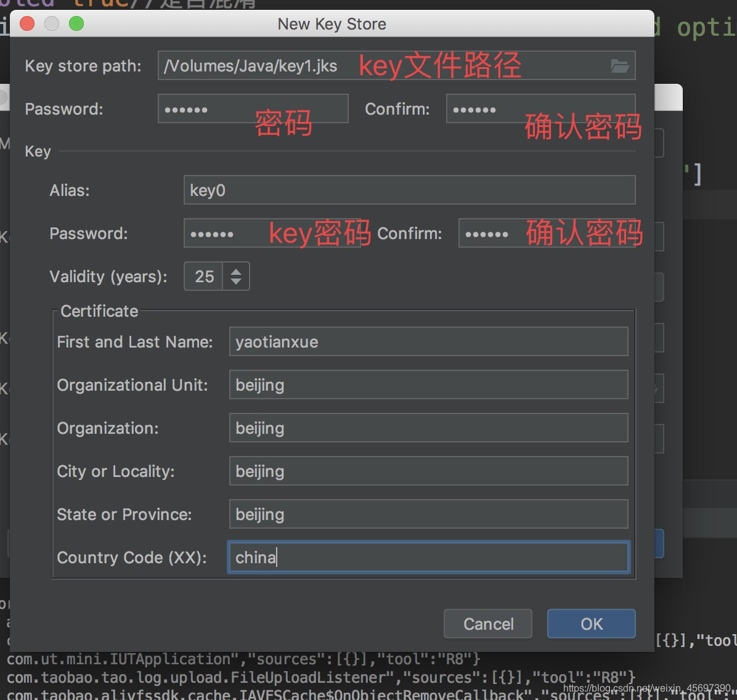Close the New Key Store window
Viewport: 737px width, 700px height.
[27, 23]
